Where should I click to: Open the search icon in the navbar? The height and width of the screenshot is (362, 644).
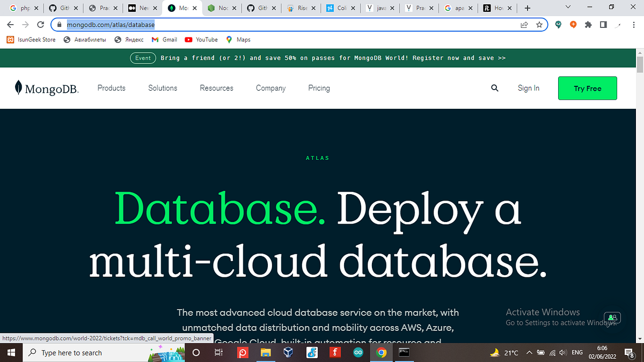(494, 88)
